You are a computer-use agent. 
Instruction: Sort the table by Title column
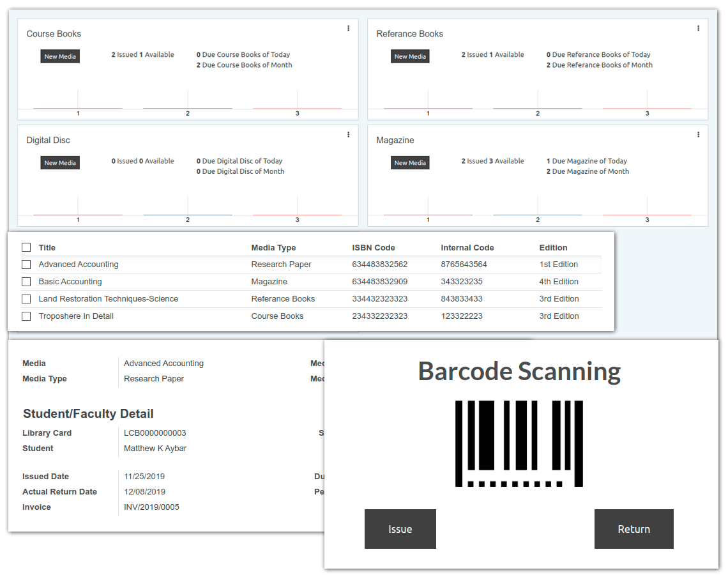[x=47, y=247]
